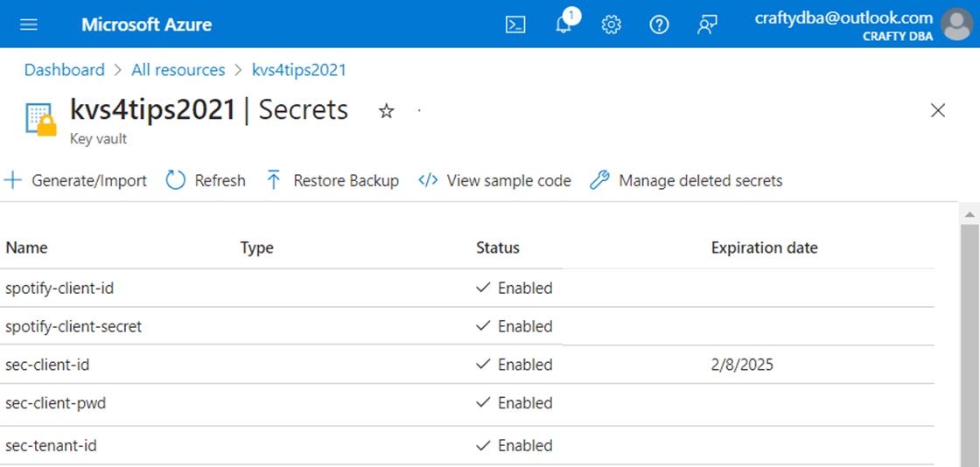Image resolution: width=980 pixels, height=467 pixels.
Task: Open the help question mark
Action: click(x=659, y=24)
